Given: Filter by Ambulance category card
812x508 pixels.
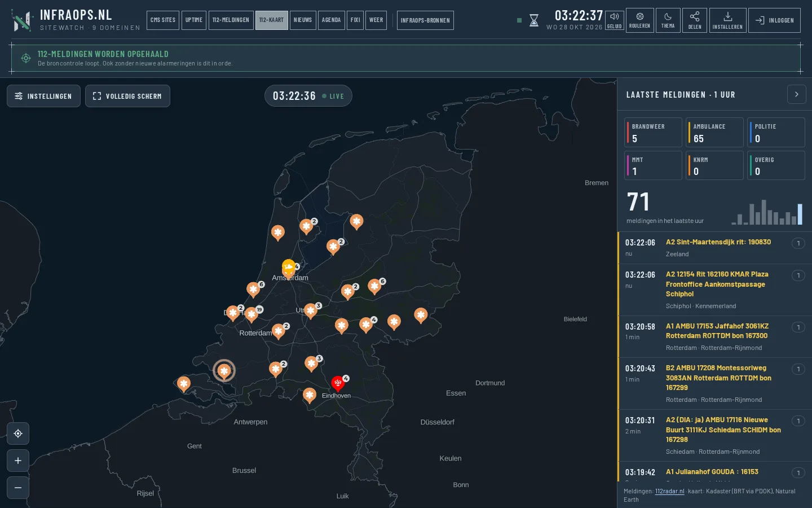Looking at the screenshot, I should pyautogui.click(x=714, y=133).
